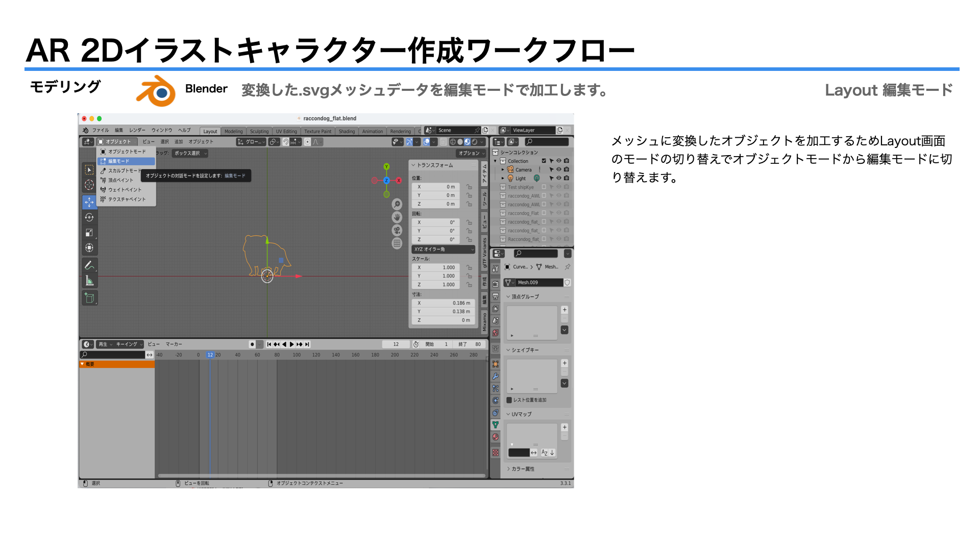The height and width of the screenshot is (551, 980).
Task: Open the Texture properties tab (checker)
Action: [496, 453]
